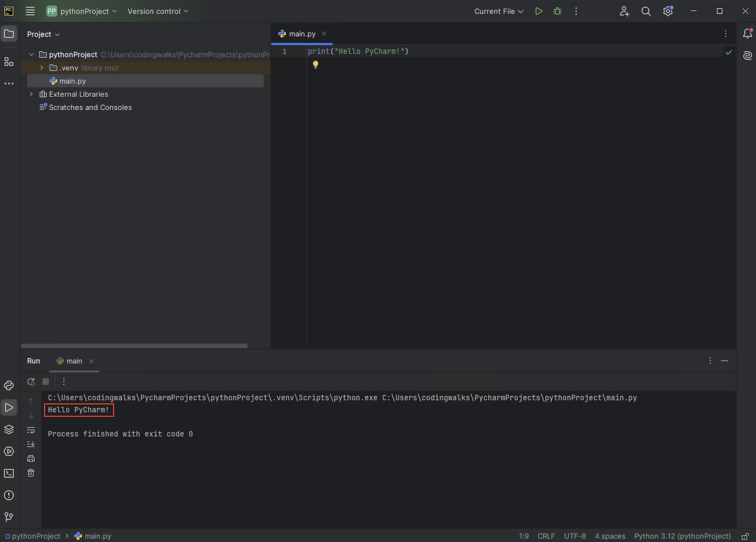This screenshot has width=756, height=542.
Task: Open Run tool window options menu
Action: (x=711, y=361)
